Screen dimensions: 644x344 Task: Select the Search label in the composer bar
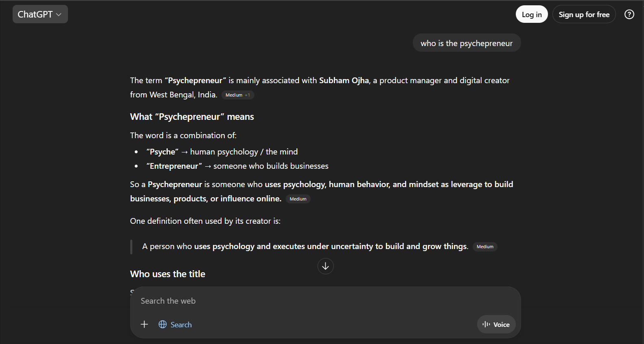181,324
